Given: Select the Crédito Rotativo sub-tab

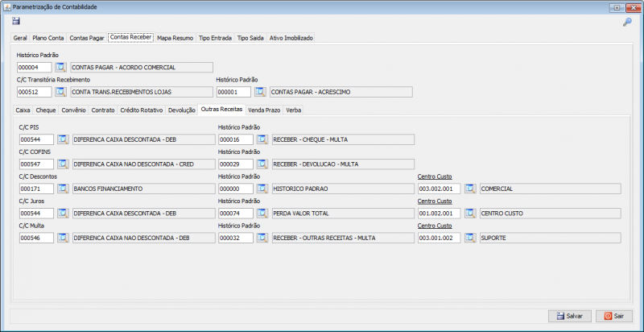Looking at the screenshot, I should tap(141, 109).
